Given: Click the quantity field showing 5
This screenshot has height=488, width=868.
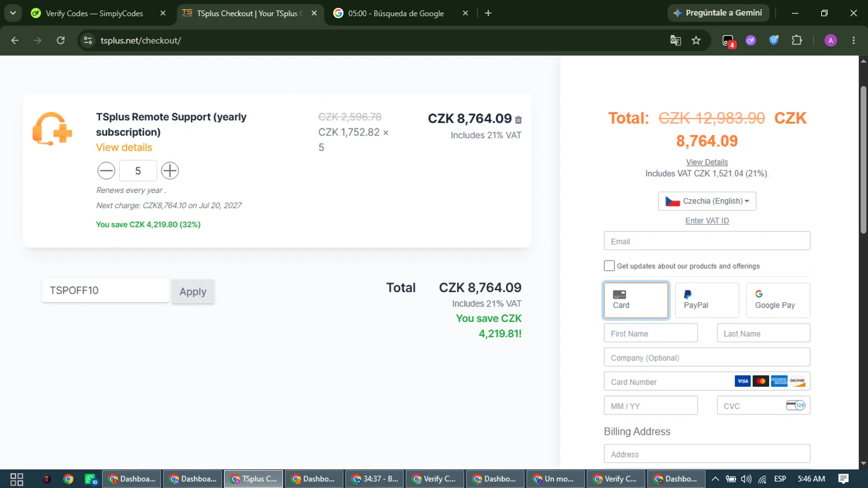Looking at the screenshot, I should tap(138, 171).
